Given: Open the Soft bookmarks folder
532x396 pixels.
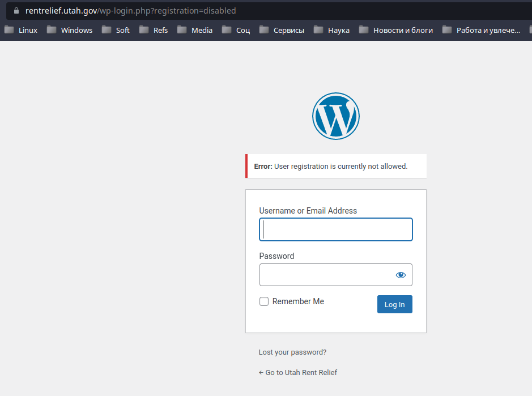Looking at the screenshot, I should (x=116, y=30).
